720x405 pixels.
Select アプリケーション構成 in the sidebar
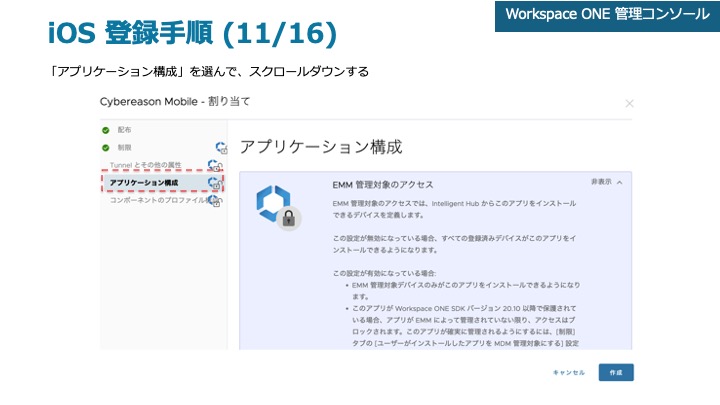[x=144, y=183]
